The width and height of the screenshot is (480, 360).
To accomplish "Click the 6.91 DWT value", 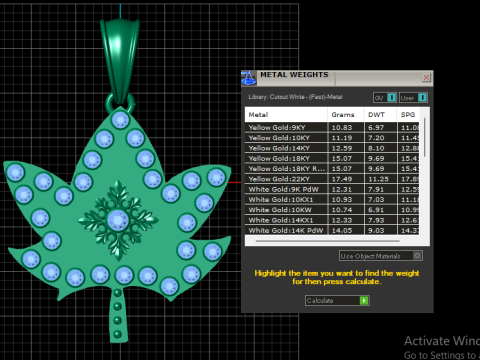I will point(376,210).
